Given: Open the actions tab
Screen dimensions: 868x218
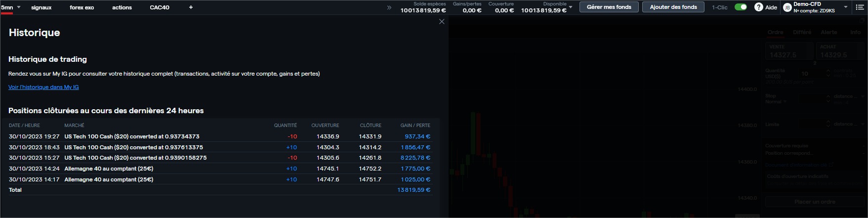Looking at the screenshot, I should click(x=122, y=7).
